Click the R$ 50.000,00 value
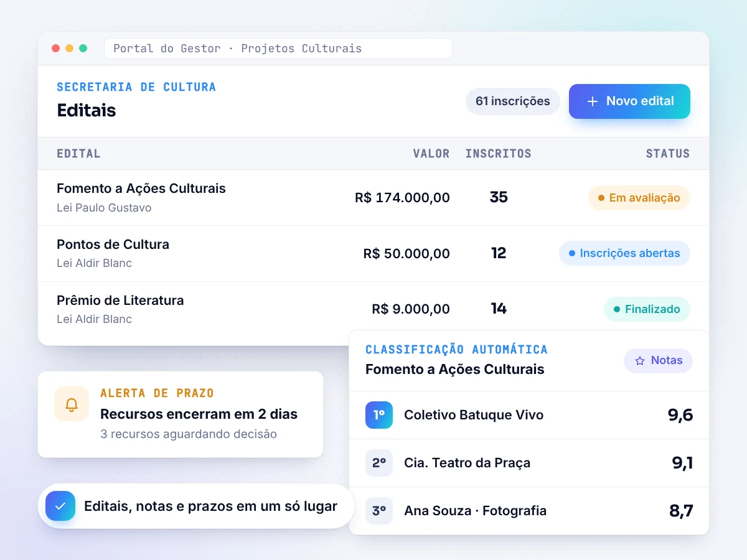This screenshot has width=747, height=560. point(406,254)
